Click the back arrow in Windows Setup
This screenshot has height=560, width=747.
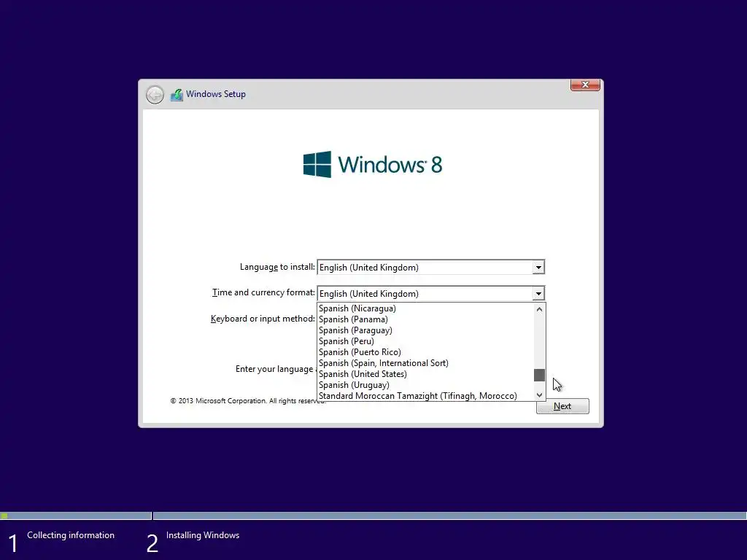click(155, 95)
